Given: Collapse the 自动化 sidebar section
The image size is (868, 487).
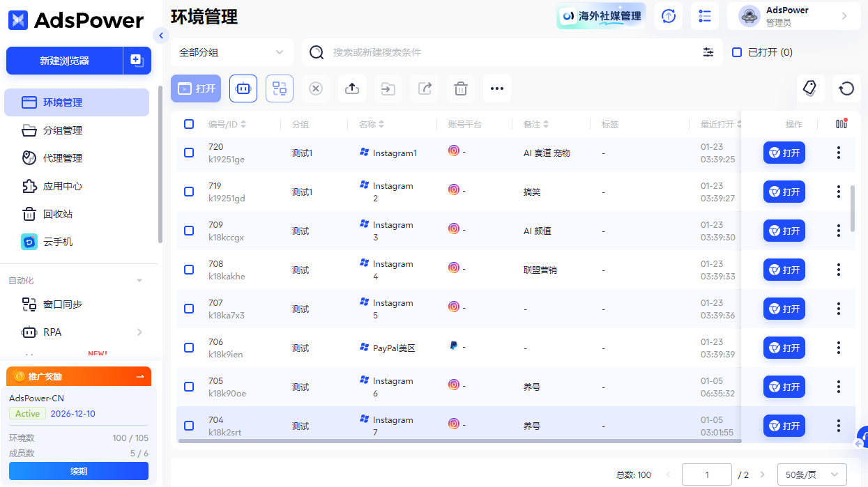Looking at the screenshot, I should click(x=139, y=280).
